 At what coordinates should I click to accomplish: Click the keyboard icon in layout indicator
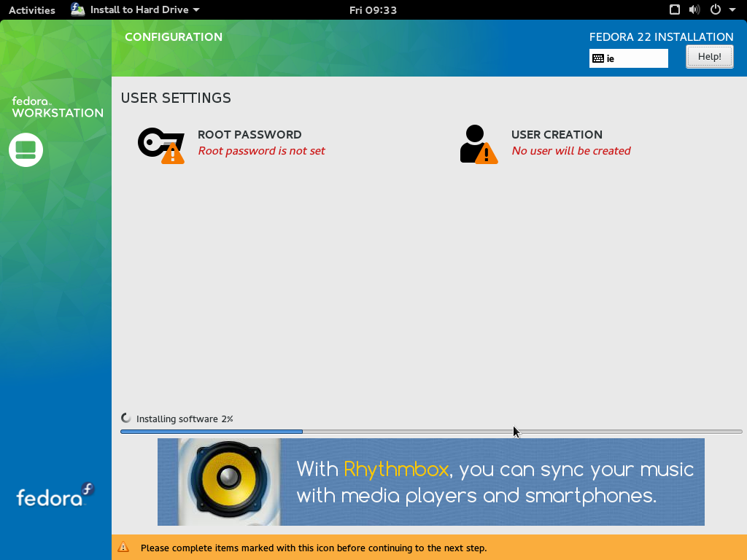click(x=598, y=58)
